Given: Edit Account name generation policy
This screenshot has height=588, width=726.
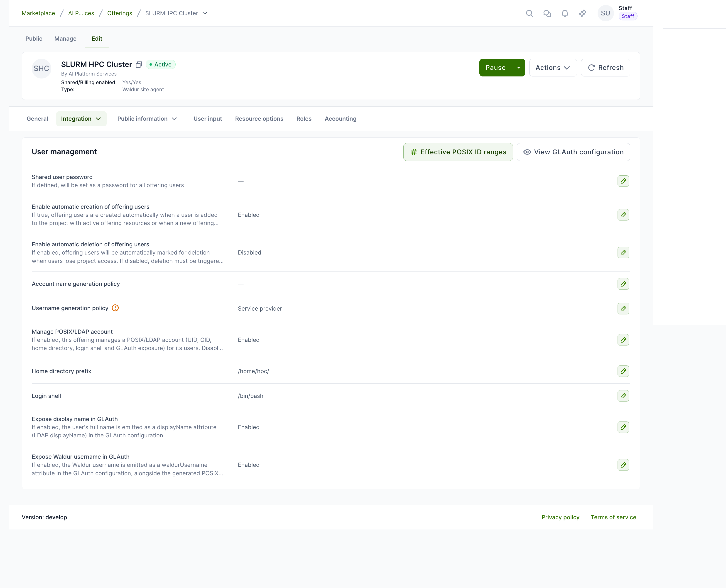Looking at the screenshot, I should (623, 284).
